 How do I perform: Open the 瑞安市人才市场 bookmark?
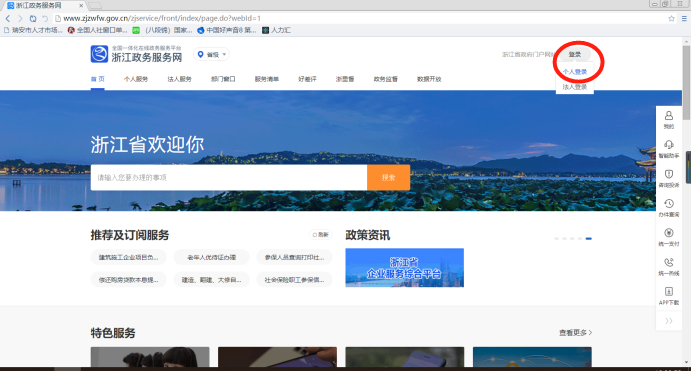click(x=33, y=30)
